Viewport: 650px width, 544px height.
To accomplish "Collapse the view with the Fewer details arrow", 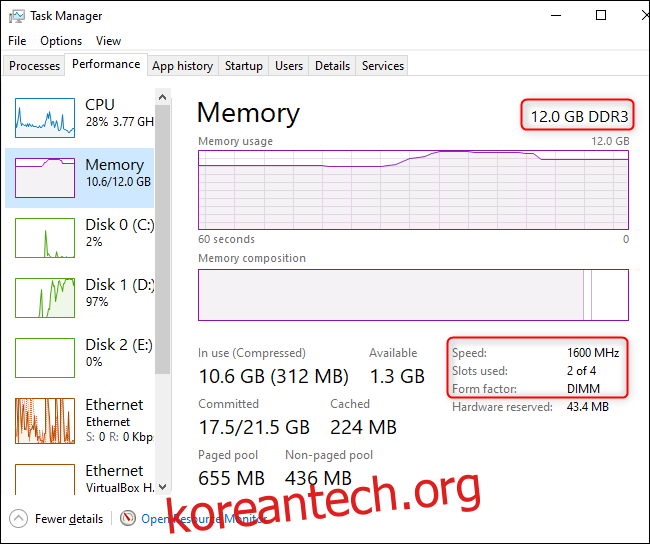I will click(x=19, y=519).
